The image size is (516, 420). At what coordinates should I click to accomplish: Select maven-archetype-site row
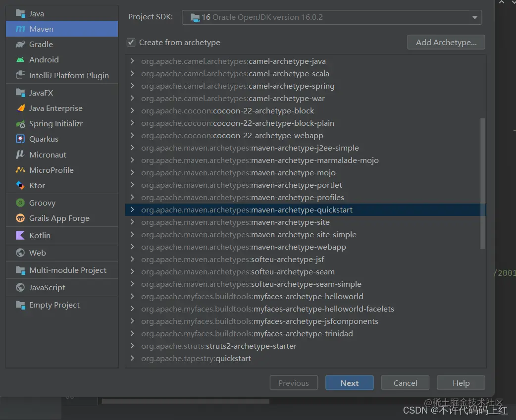click(306, 222)
